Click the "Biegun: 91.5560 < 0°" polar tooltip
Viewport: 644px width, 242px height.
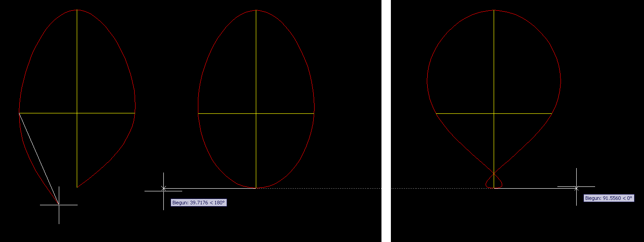[609, 198]
